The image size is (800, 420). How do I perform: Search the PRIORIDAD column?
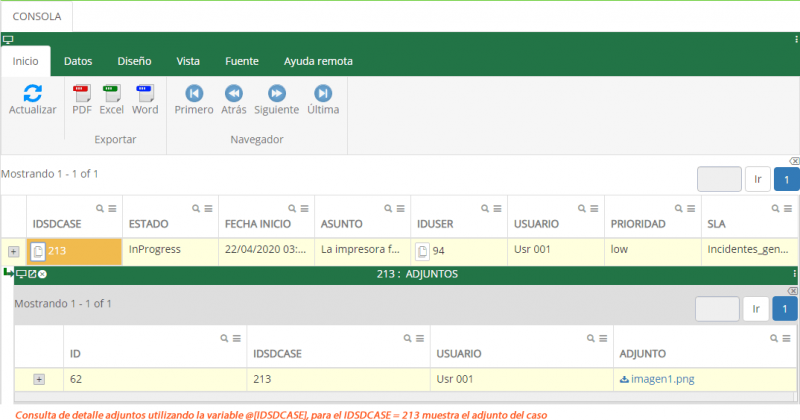679,209
